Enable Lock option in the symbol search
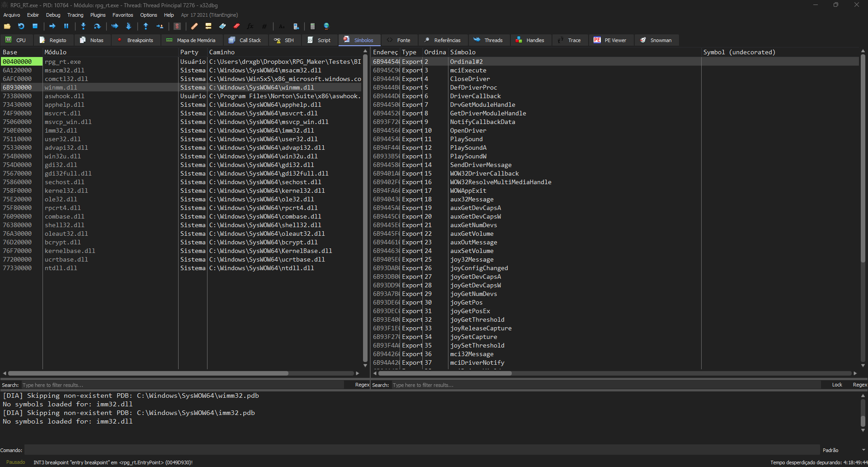The image size is (868, 467). 837,385
